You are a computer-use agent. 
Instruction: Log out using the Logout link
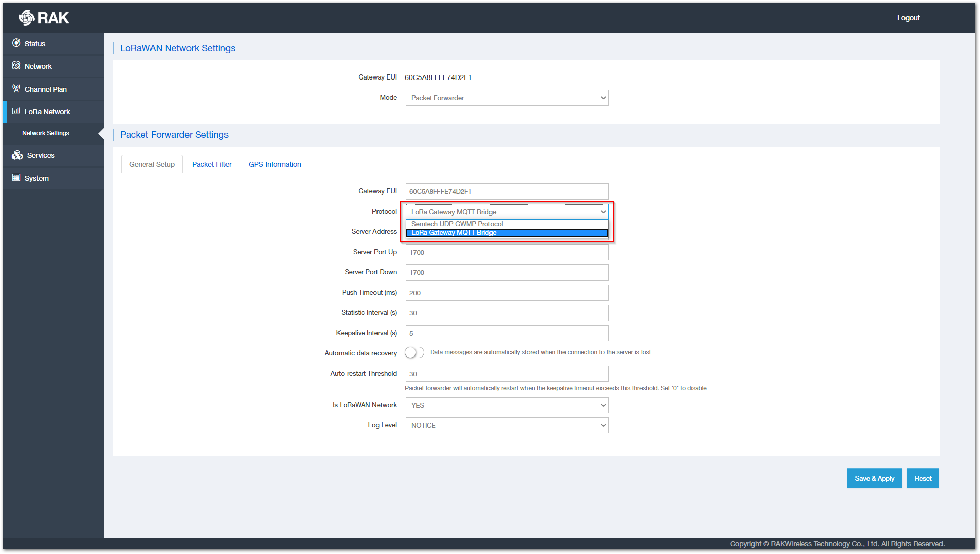click(x=908, y=18)
